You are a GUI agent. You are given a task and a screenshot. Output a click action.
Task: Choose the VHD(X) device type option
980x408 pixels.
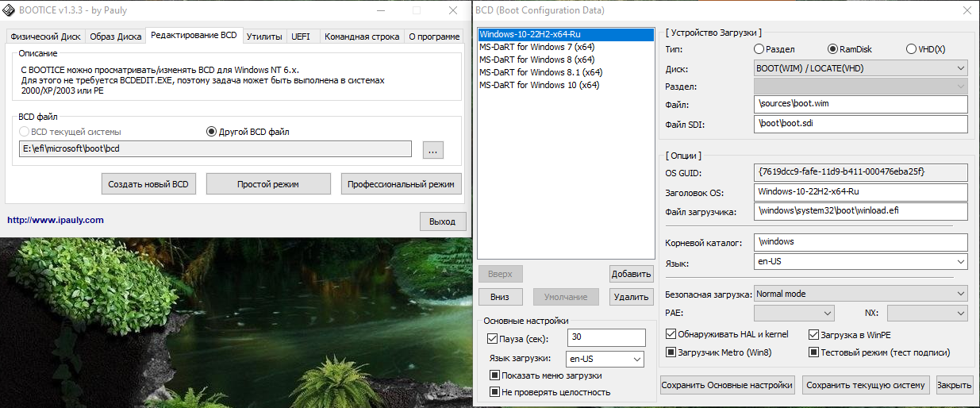point(911,49)
